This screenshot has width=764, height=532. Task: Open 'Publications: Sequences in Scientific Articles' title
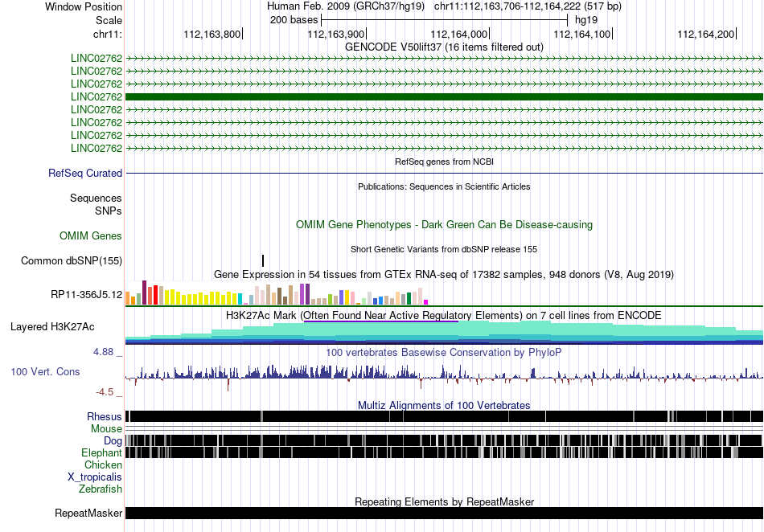[444, 186]
